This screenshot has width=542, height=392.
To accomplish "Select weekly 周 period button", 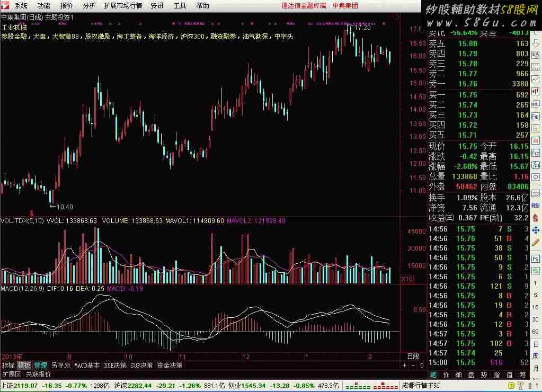I will click(x=536, y=356).
